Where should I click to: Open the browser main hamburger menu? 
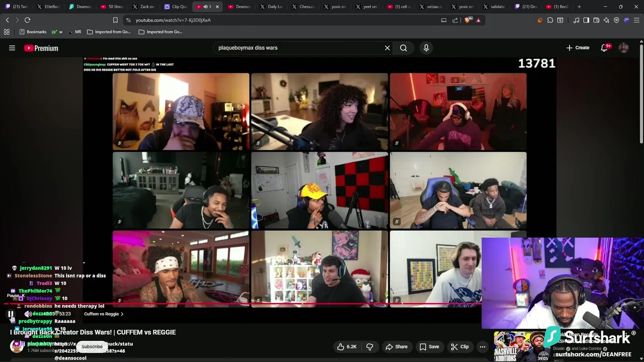(x=636, y=20)
